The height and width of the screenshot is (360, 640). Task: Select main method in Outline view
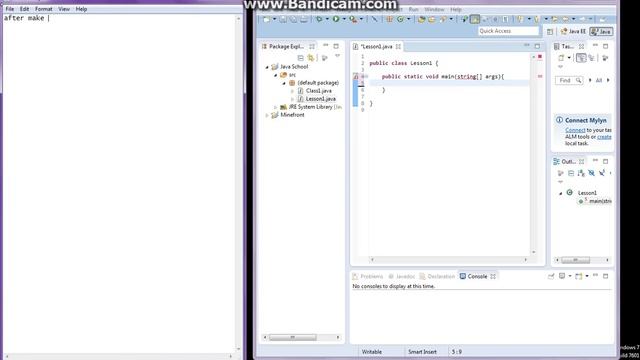(596, 201)
